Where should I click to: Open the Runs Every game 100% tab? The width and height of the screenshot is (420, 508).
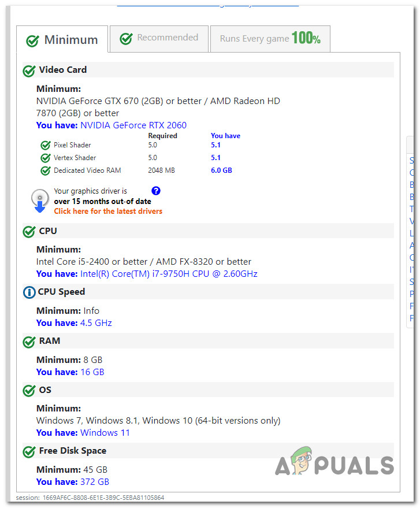coord(270,39)
